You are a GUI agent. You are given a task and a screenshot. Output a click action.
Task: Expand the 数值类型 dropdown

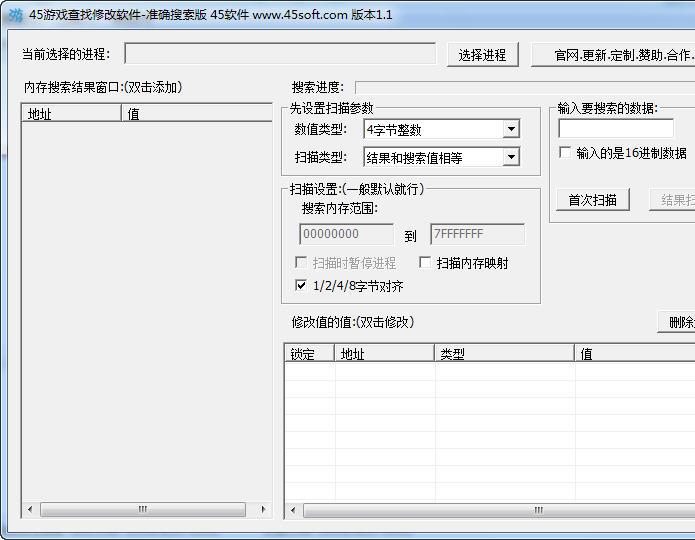[511, 130]
